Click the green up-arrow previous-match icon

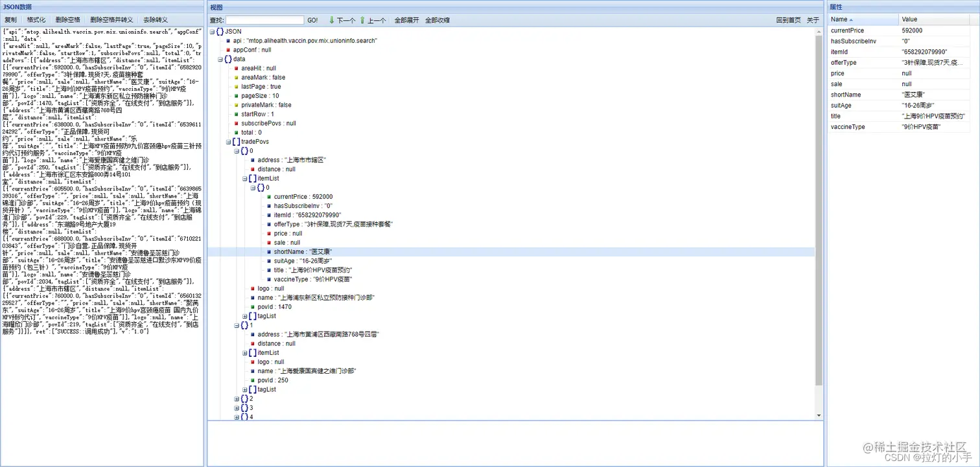tap(362, 20)
